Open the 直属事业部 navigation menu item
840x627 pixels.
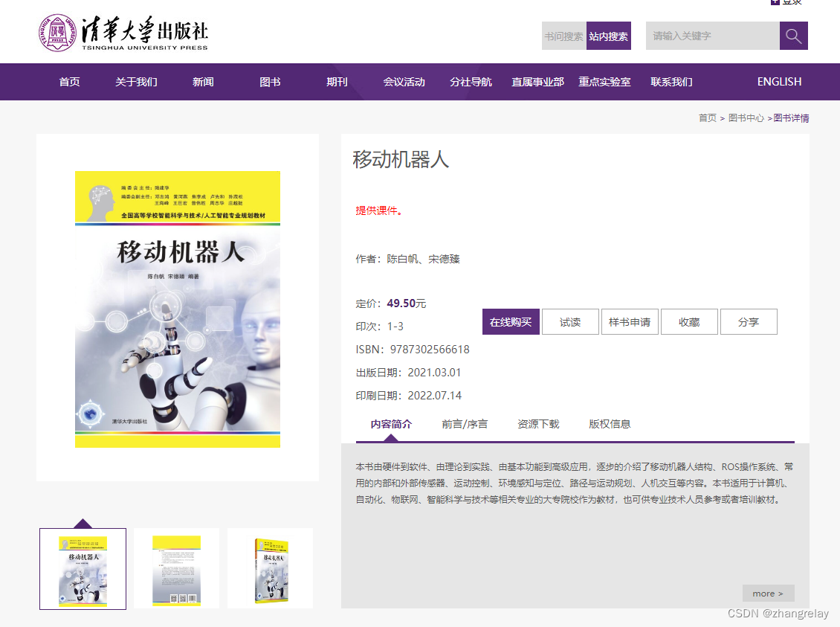pyautogui.click(x=538, y=82)
